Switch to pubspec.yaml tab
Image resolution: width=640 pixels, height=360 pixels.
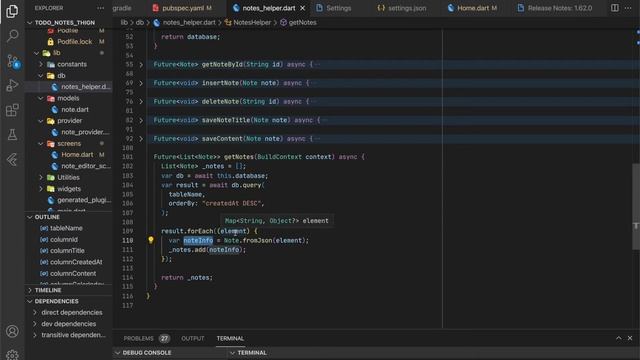pos(182,8)
